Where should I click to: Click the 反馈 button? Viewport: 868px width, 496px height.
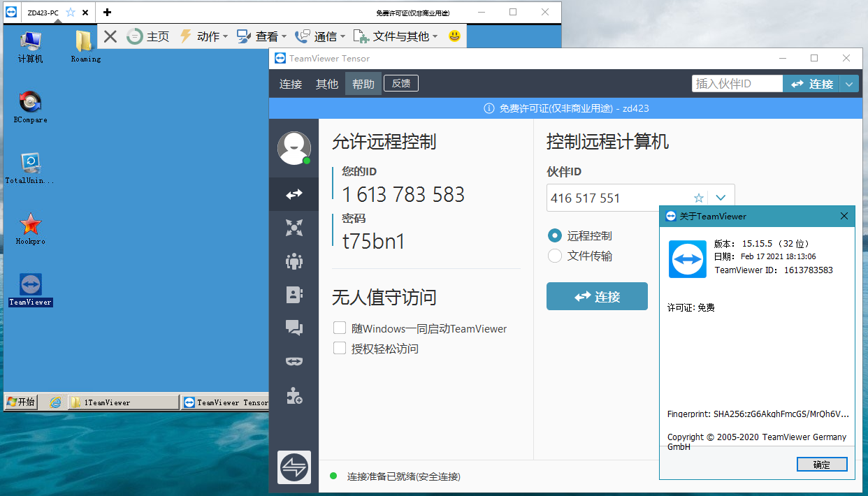pos(401,84)
